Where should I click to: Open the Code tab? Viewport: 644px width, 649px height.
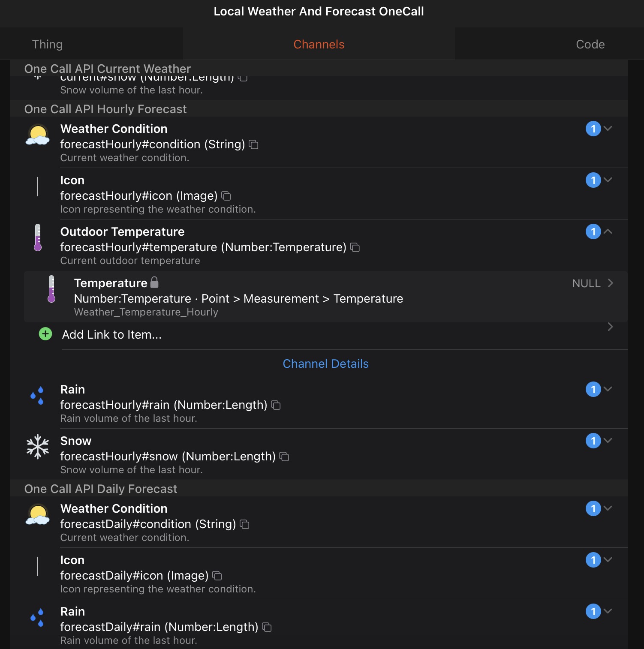(x=590, y=44)
